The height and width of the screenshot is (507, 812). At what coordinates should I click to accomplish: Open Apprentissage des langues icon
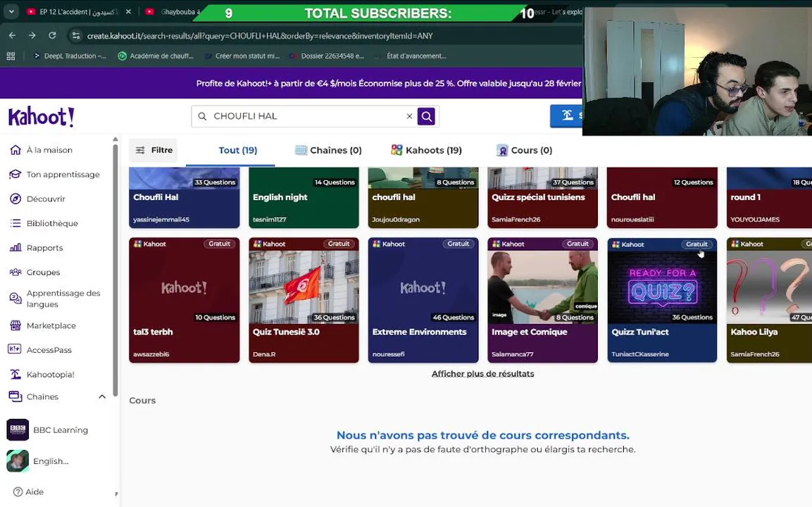pos(15,299)
